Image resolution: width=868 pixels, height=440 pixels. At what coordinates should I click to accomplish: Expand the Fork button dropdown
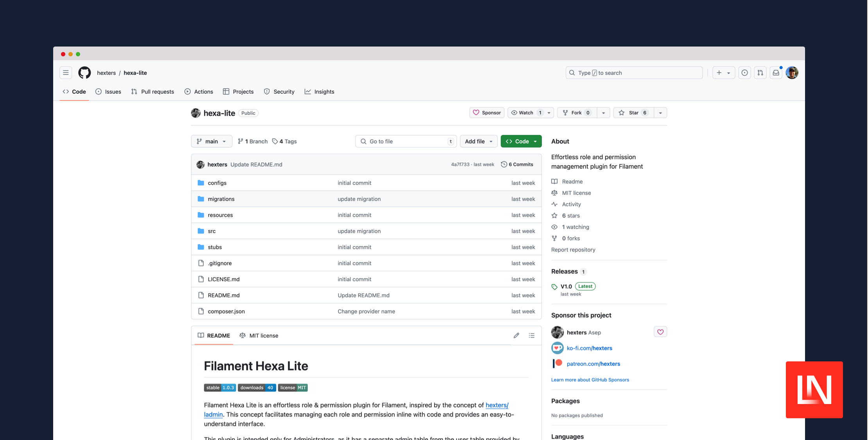click(603, 112)
